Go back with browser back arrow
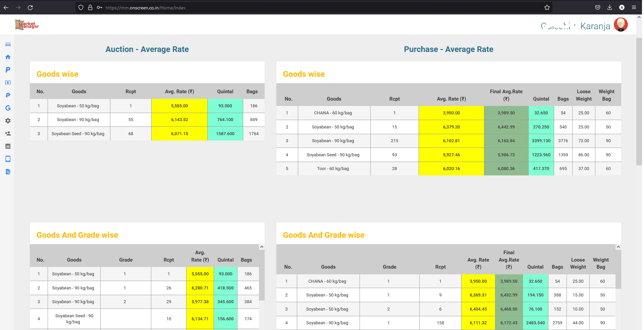644x330 pixels. [x=6, y=7]
